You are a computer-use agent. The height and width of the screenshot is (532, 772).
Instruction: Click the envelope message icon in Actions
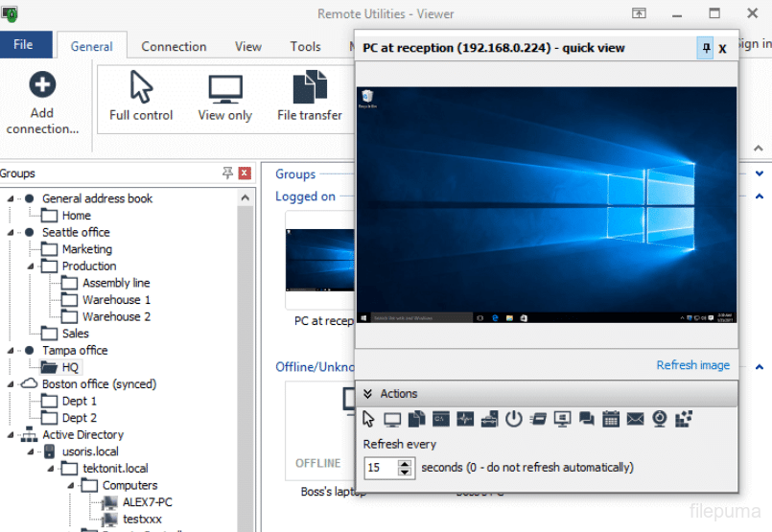[x=635, y=419]
